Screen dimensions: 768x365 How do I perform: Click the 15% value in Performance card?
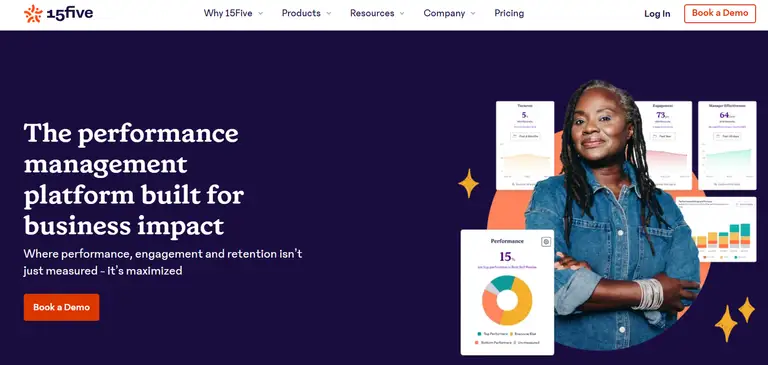(x=507, y=256)
